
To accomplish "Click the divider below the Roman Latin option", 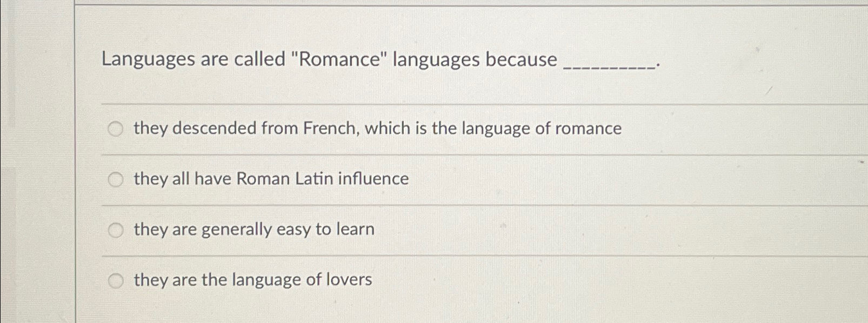I will click(432, 205).
